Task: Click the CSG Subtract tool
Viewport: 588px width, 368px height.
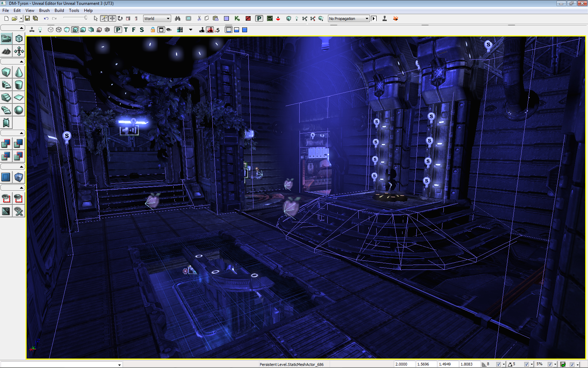Action: click(x=19, y=144)
